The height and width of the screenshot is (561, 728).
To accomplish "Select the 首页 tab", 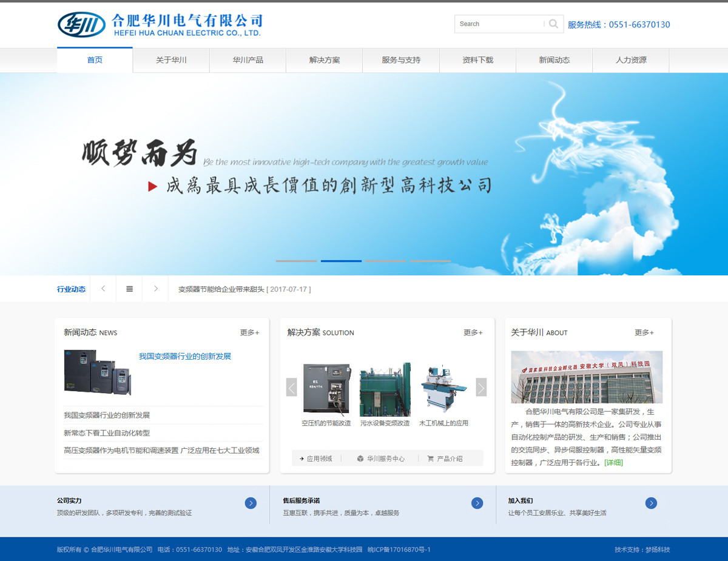I will coord(95,60).
